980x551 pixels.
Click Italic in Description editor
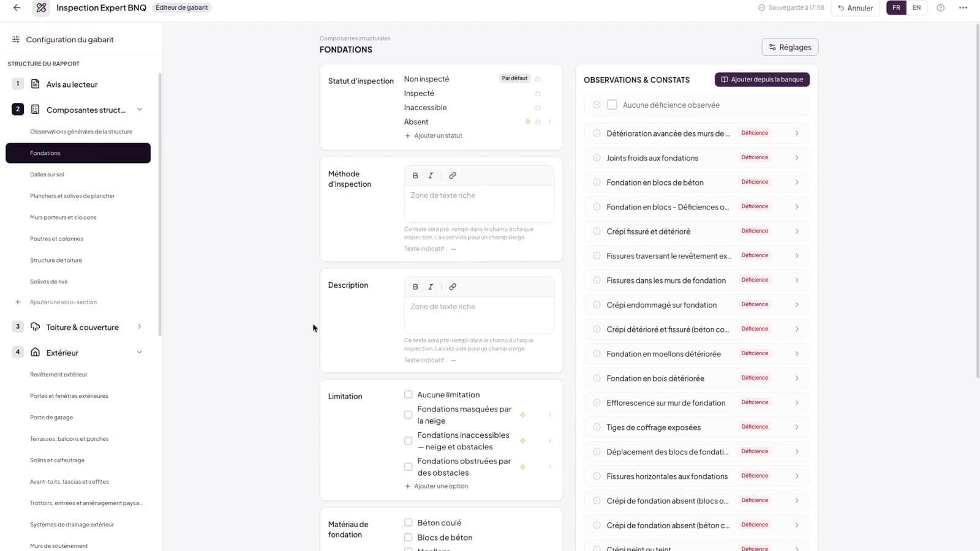click(x=431, y=287)
